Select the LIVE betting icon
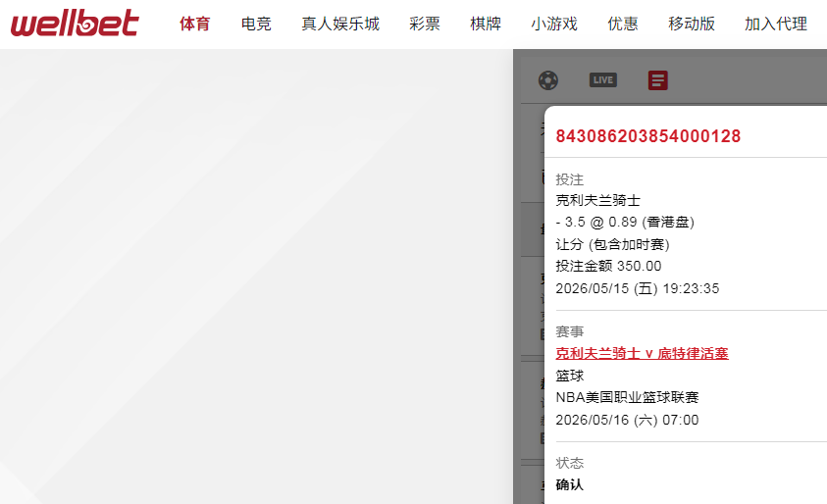The height and width of the screenshot is (504, 827). tap(603, 80)
